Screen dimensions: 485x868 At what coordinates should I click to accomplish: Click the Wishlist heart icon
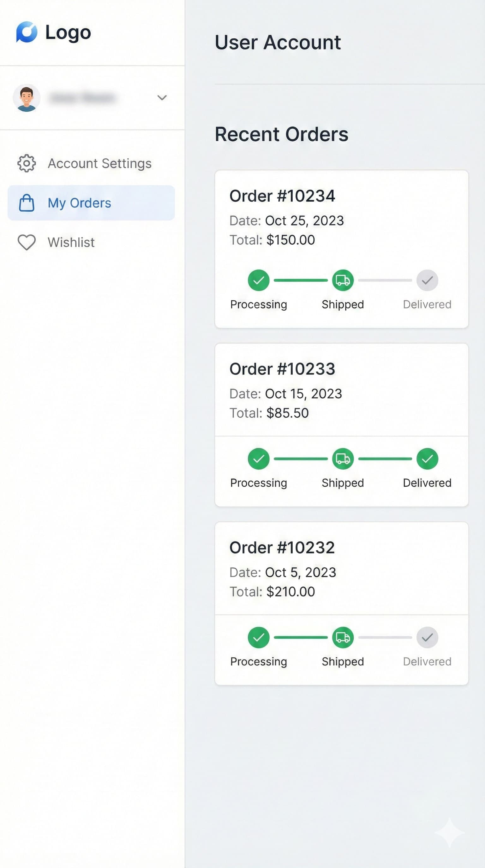(x=27, y=242)
